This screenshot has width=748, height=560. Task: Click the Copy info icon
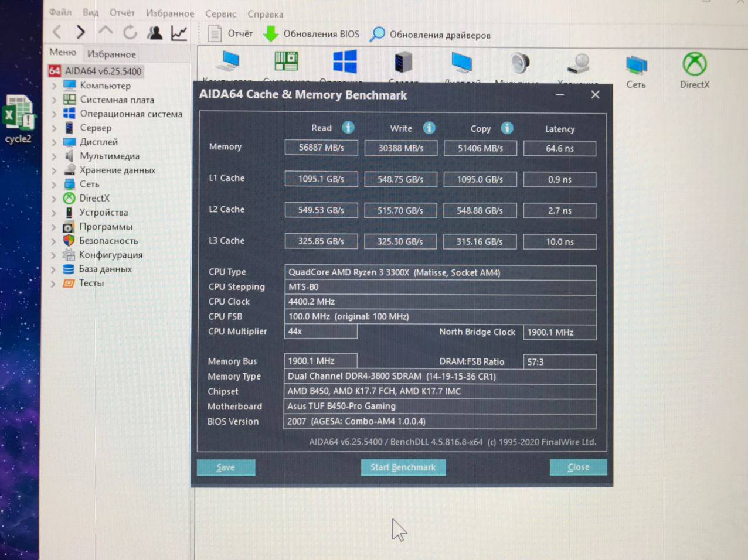507,128
